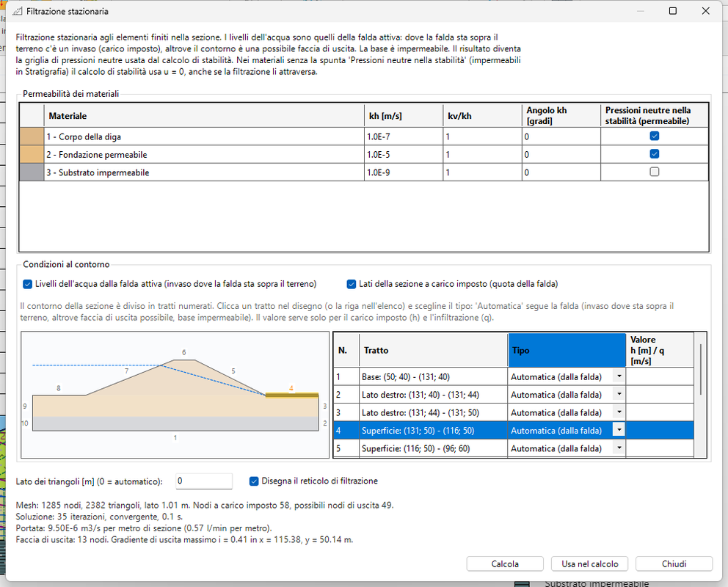The image size is (728, 587).
Task: Tick permeabile checkbox for Substrato impermeabile
Action: point(654,172)
